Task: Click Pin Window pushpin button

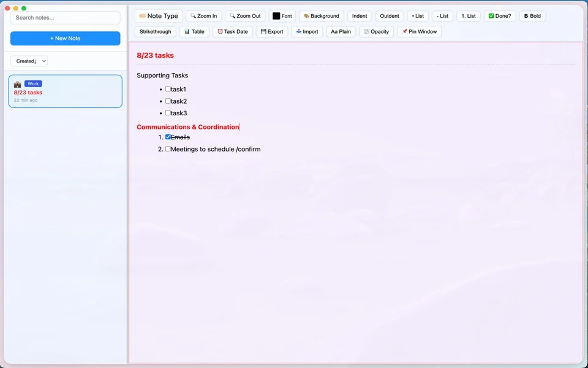Action: pos(419,31)
